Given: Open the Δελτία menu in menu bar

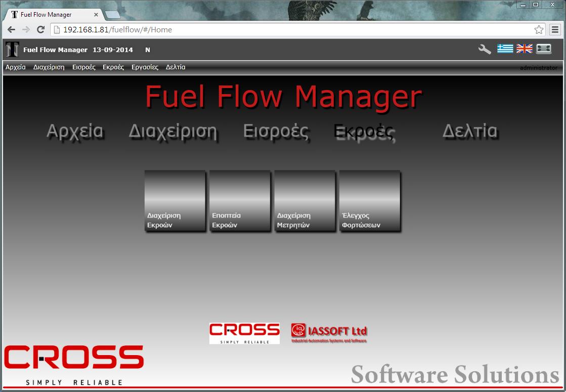Looking at the screenshot, I should 176,67.
